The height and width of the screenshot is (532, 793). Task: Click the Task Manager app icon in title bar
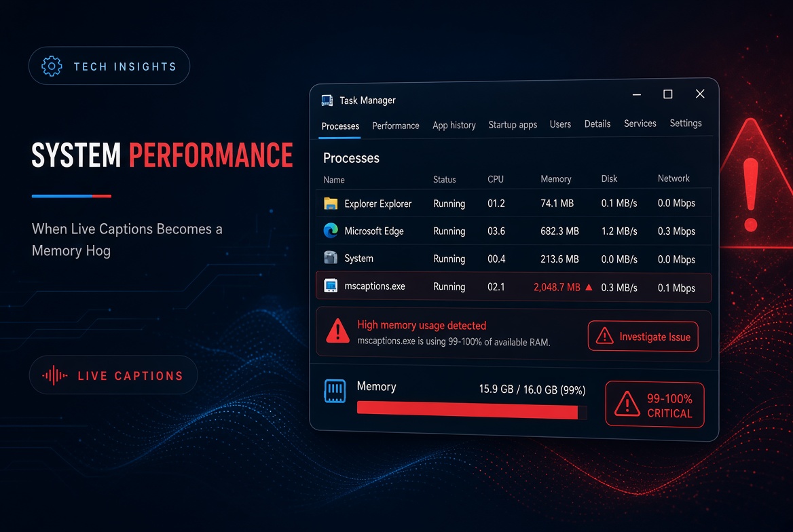coord(327,100)
